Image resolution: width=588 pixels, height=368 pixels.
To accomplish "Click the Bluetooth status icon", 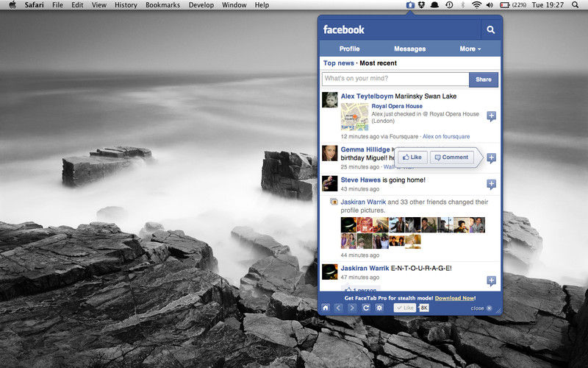I will 463,5.
